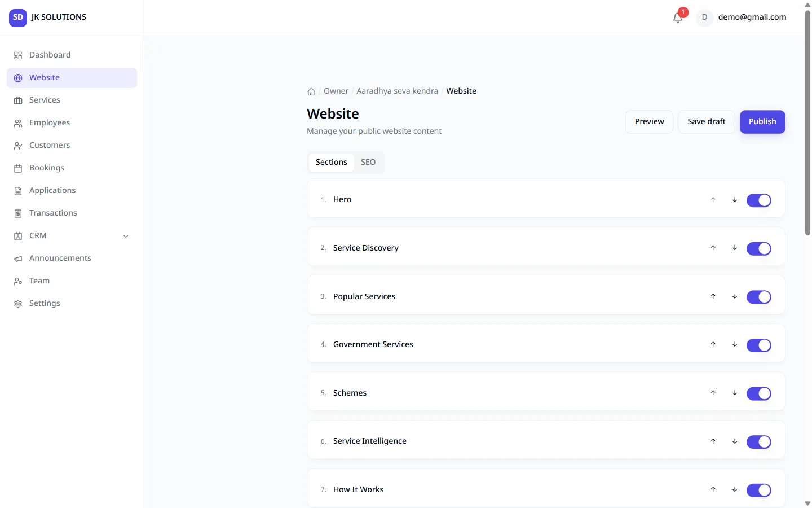Image resolution: width=812 pixels, height=508 pixels.
Task: Go to Bookings in sidebar
Action: [x=72, y=168]
